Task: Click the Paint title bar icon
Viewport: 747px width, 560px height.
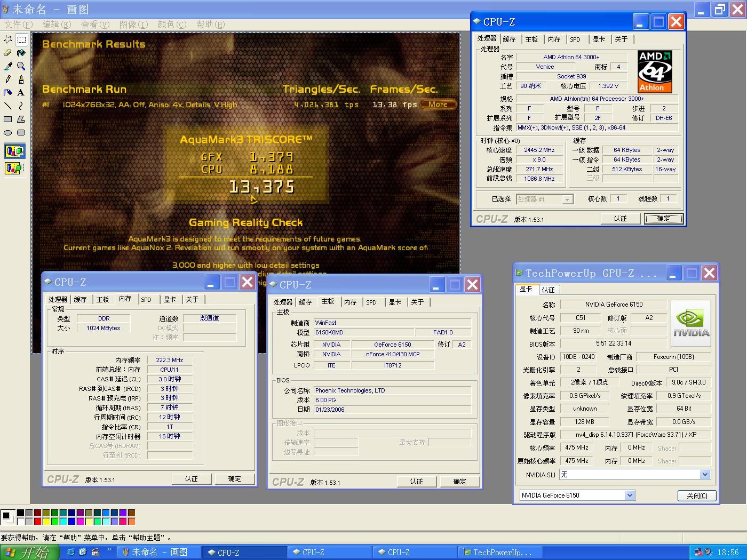Action: tap(6, 9)
